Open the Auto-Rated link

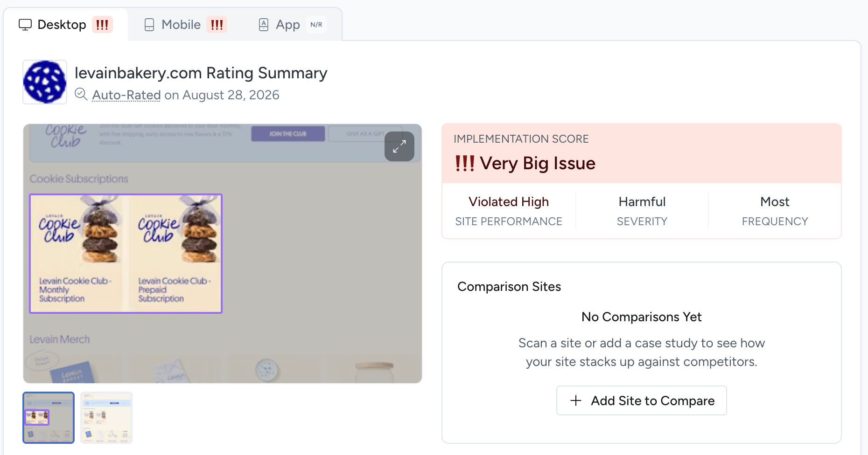pyautogui.click(x=126, y=95)
